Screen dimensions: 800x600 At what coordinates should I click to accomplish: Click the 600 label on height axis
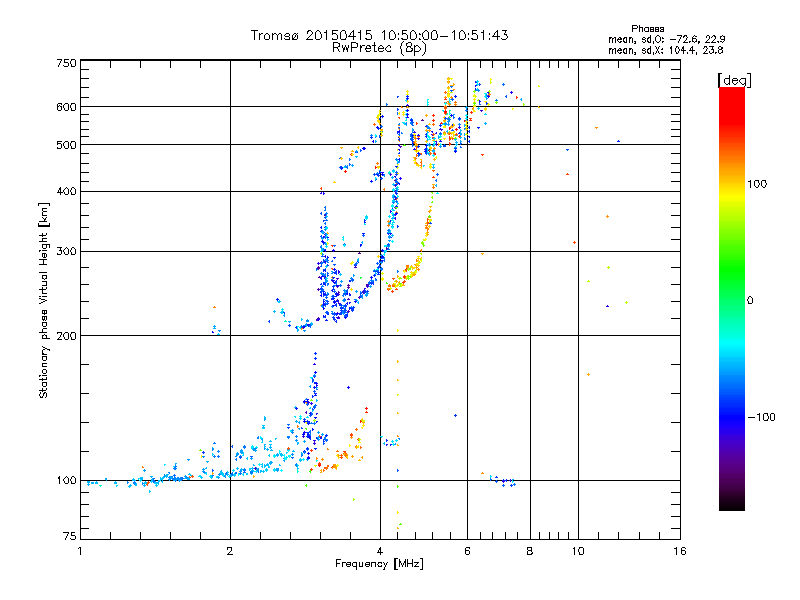point(66,107)
